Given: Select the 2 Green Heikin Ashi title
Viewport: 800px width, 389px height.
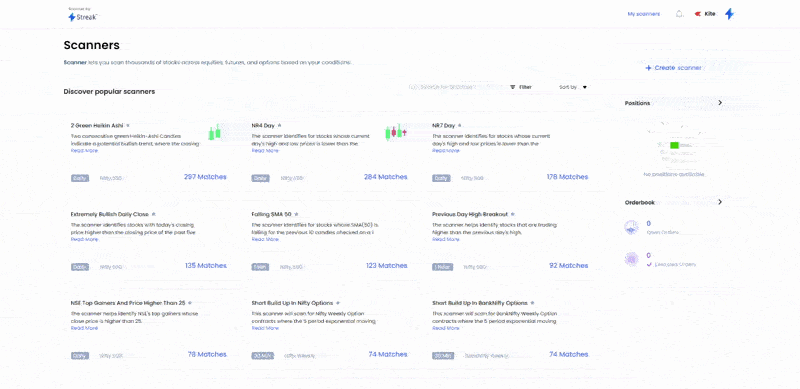Looking at the screenshot, I should pyautogui.click(x=97, y=125).
